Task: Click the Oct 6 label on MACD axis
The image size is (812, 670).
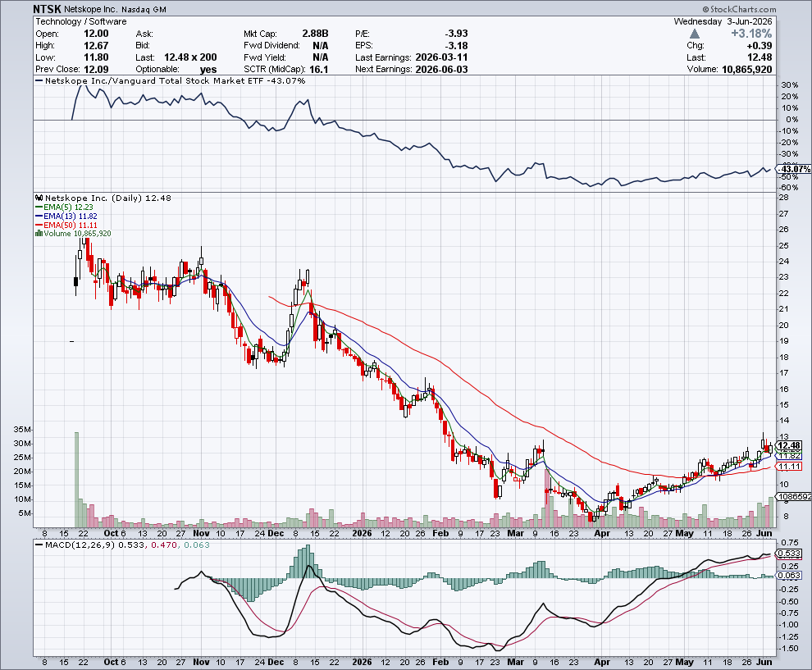Action: point(115,662)
